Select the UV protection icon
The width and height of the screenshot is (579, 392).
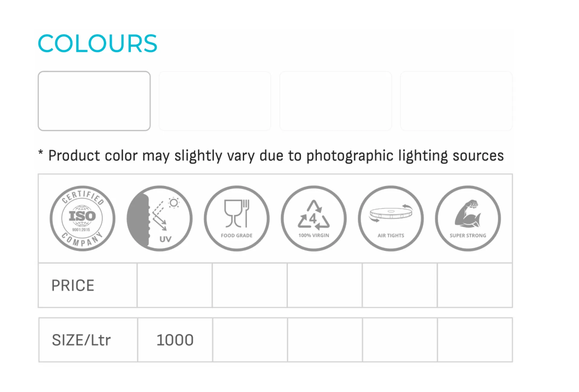pyautogui.click(x=160, y=218)
